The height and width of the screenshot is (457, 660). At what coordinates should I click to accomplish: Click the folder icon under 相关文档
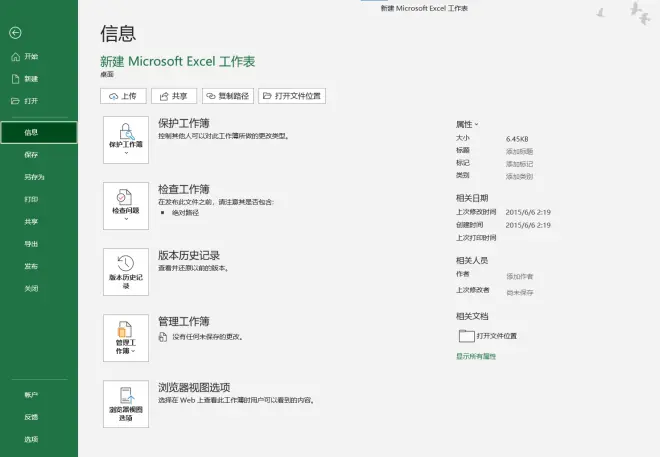[x=466, y=336]
